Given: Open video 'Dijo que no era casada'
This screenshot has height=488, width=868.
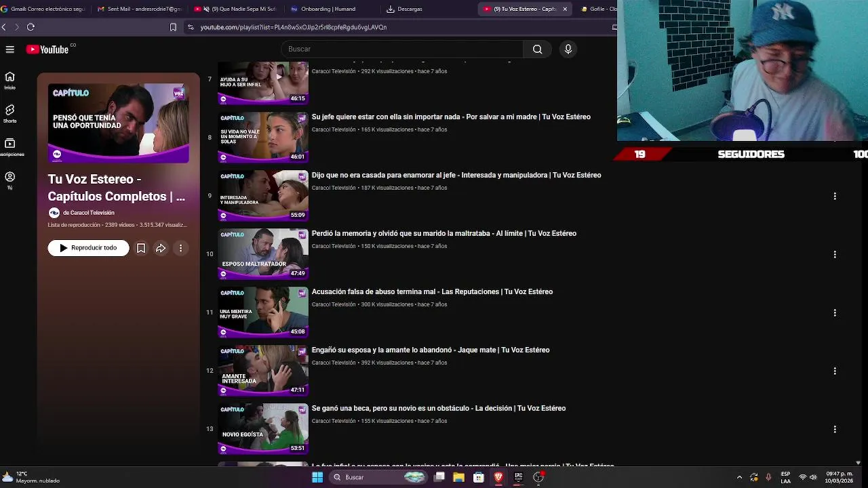Looking at the screenshot, I should (456, 176).
